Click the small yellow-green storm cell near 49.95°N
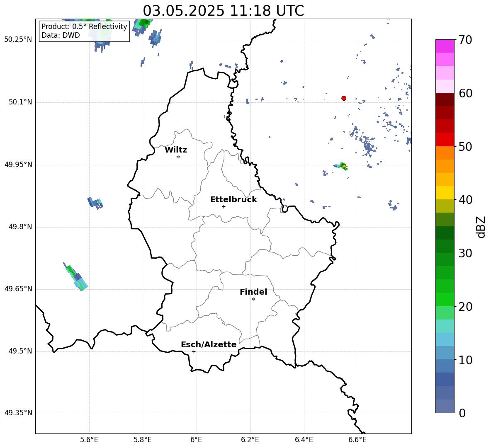Image resolution: width=491 pixels, height=448 pixels. click(x=343, y=166)
